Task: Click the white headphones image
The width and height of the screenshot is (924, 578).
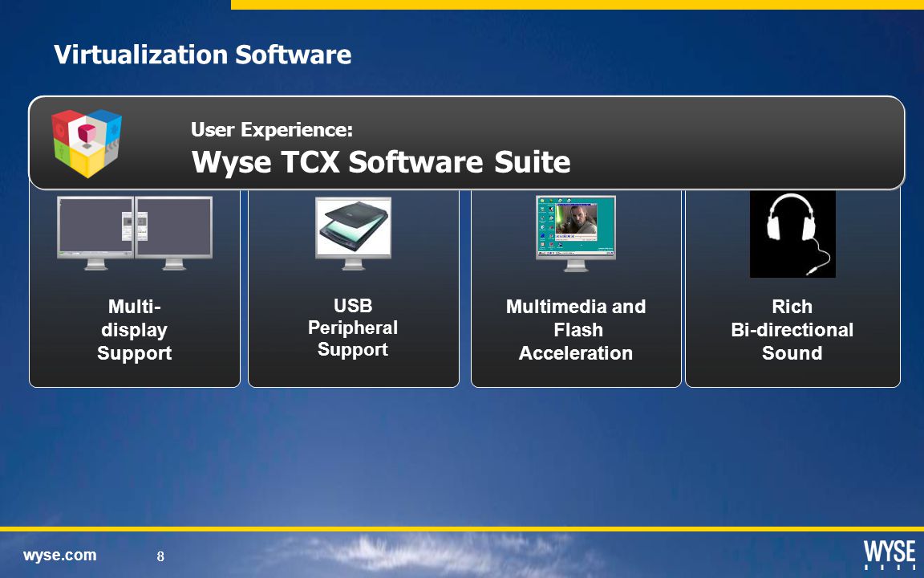Action: (792, 234)
